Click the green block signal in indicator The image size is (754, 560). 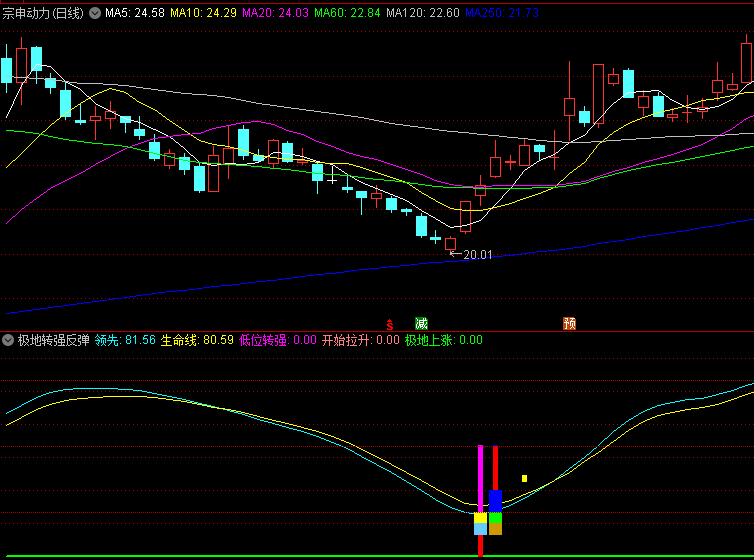click(495, 518)
